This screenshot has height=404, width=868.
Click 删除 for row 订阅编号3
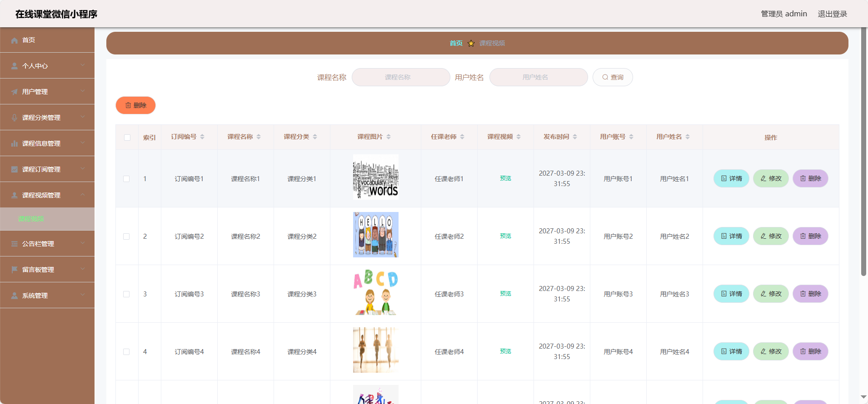[810, 294]
